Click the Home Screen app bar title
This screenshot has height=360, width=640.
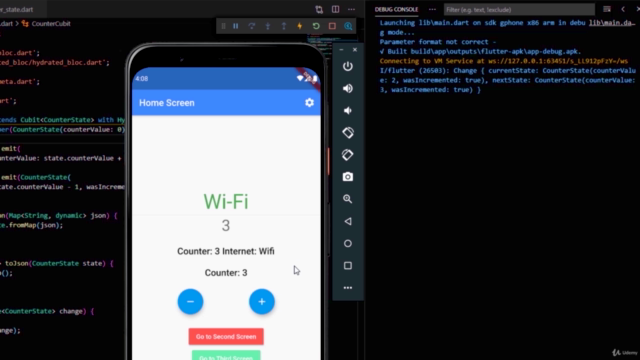pyautogui.click(x=167, y=103)
